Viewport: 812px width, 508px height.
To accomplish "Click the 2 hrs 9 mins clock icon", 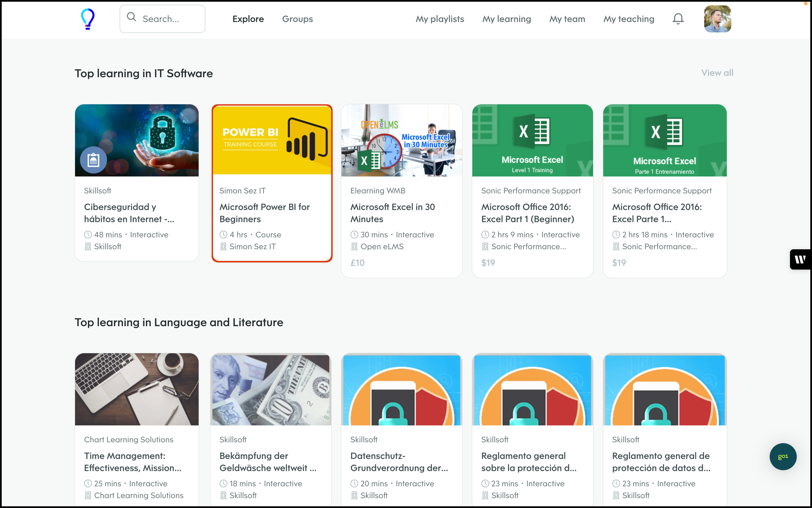I will tap(485, 235).
